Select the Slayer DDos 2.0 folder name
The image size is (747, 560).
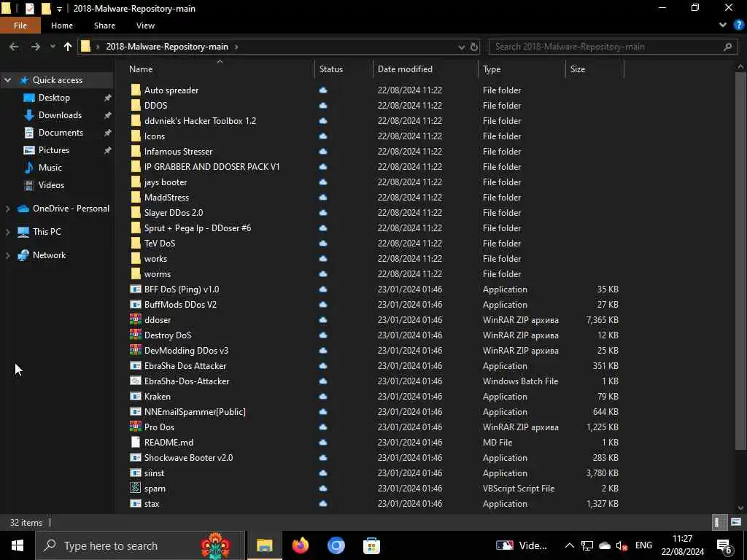tap(174, 212)
